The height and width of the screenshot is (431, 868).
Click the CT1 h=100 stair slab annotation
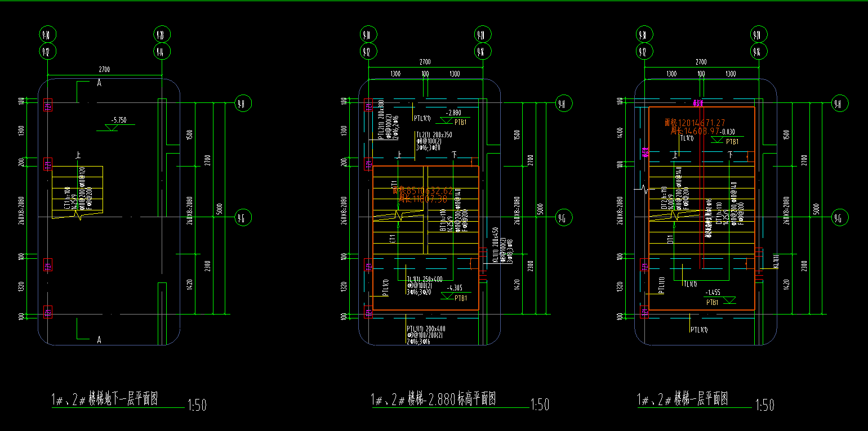(x=67, y=198)
